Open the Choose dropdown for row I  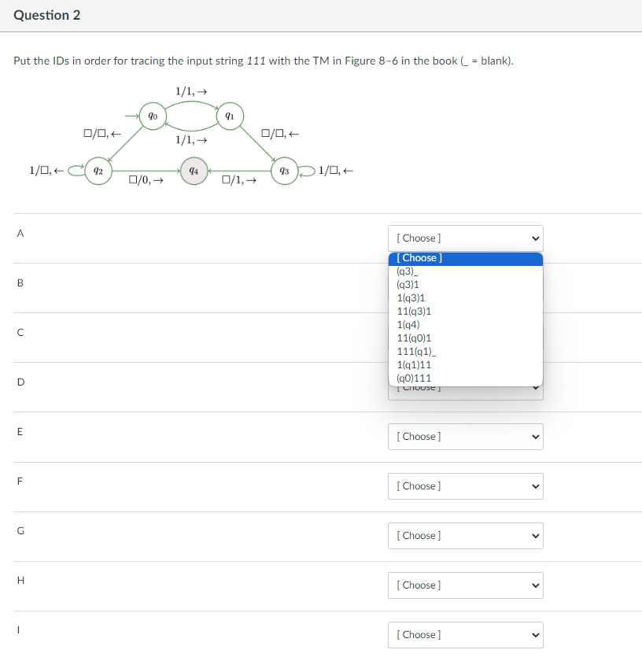pos(465,634)
